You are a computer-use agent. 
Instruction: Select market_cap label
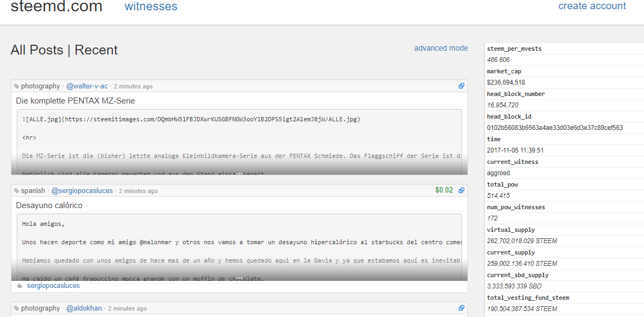click(504, 71)
